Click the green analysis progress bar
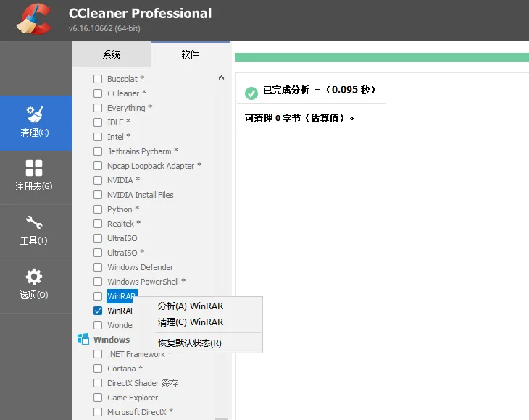Image resolution: width=529 pixels, height=420 pixels. [x=382, y=57]
